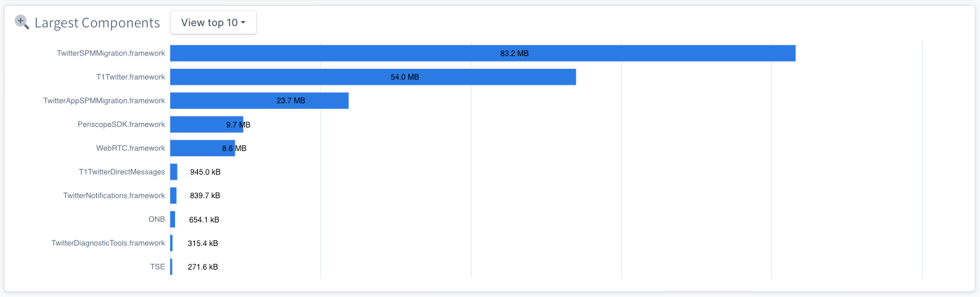Select the WebRTC.framework axis label
The image size is (980, 297).
(x=130, y=148)
